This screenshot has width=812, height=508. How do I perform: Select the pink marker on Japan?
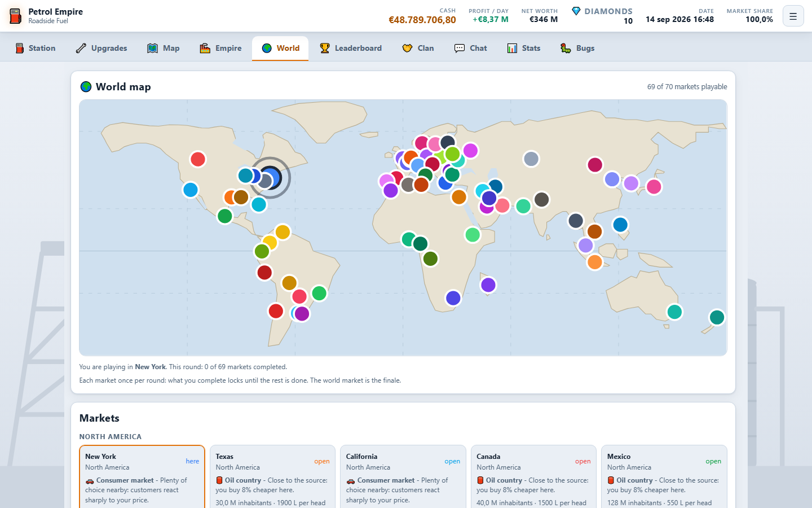[654, 186]
